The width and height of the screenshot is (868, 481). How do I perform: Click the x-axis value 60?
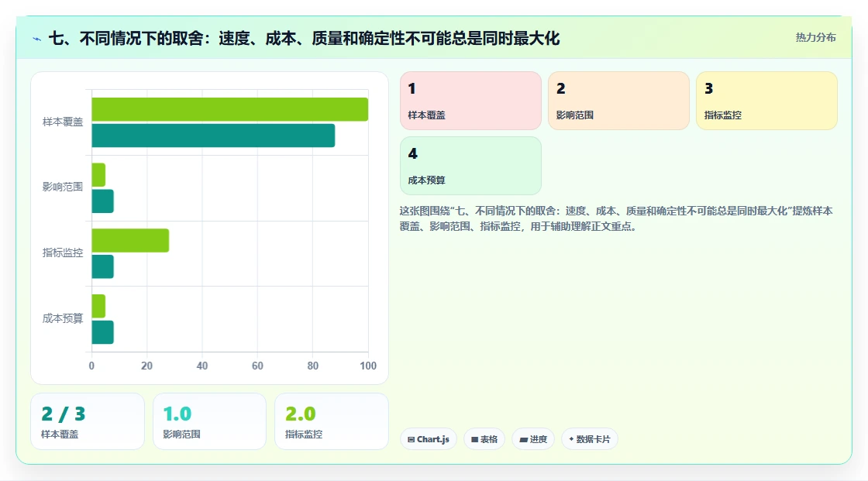coord(257,366)
